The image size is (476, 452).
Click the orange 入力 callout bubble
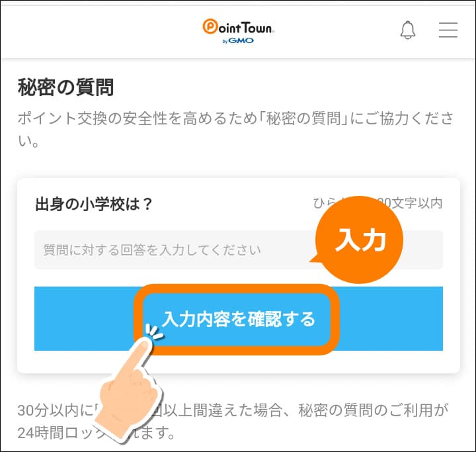358,240
